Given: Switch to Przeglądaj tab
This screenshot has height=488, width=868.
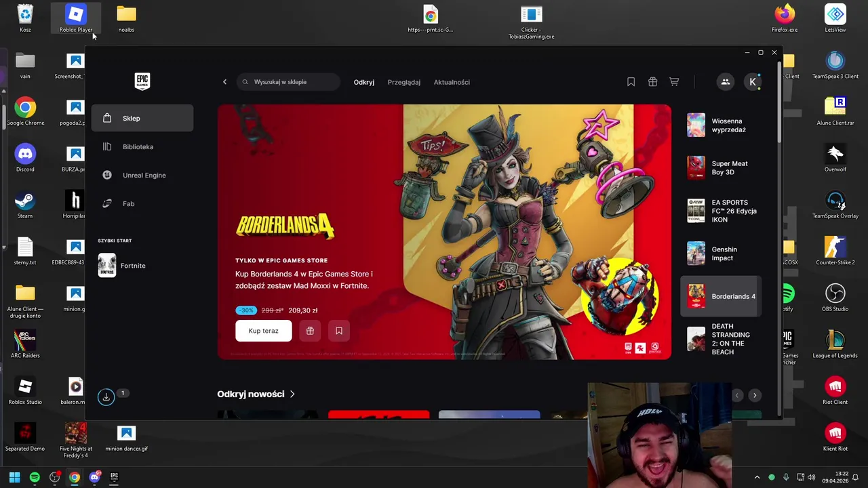Looking at the screenshot, I should coord(404,82).
